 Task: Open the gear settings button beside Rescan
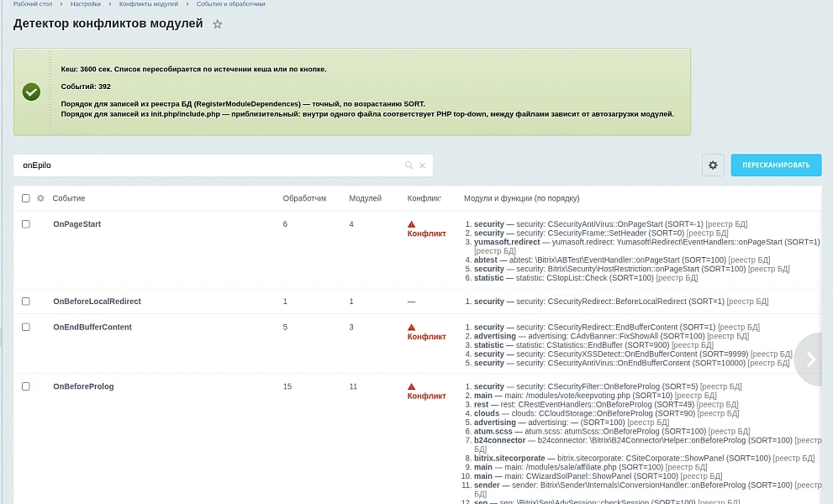[713, 165]
